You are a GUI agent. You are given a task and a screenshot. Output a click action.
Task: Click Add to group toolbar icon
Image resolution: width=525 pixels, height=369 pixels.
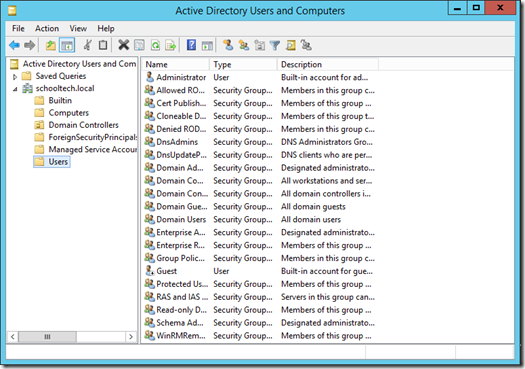pos(306,45)
